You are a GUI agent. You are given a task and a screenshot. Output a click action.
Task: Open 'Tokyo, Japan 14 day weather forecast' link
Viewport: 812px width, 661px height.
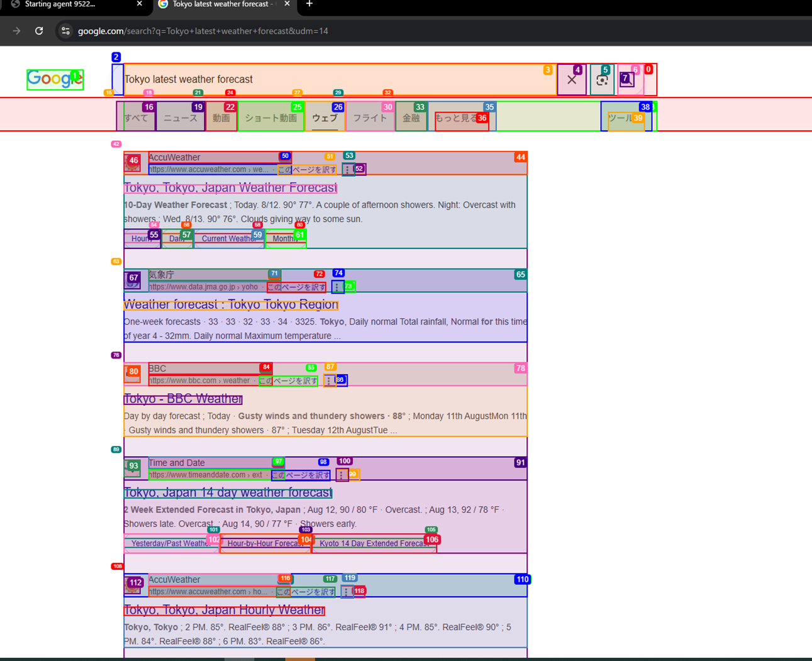tap(228, 492)
